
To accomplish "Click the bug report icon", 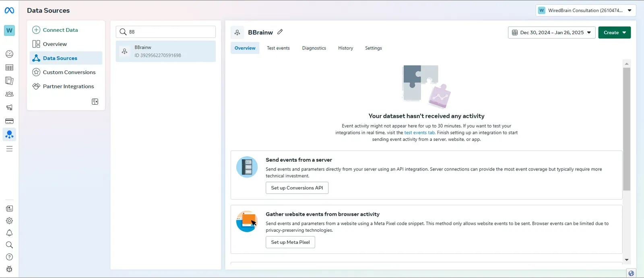I will 9,269.
